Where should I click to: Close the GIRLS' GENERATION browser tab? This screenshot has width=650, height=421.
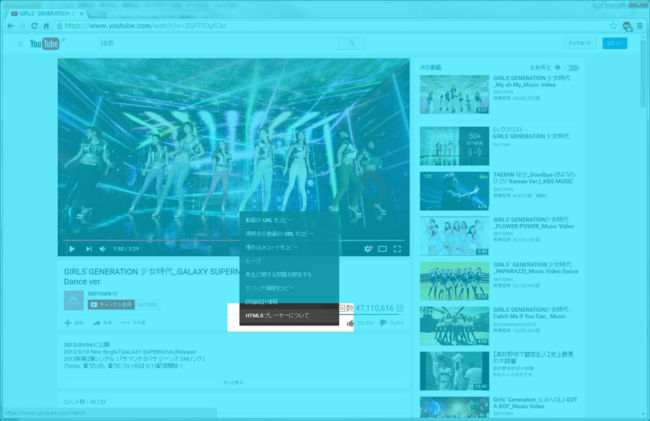[82, 13]
